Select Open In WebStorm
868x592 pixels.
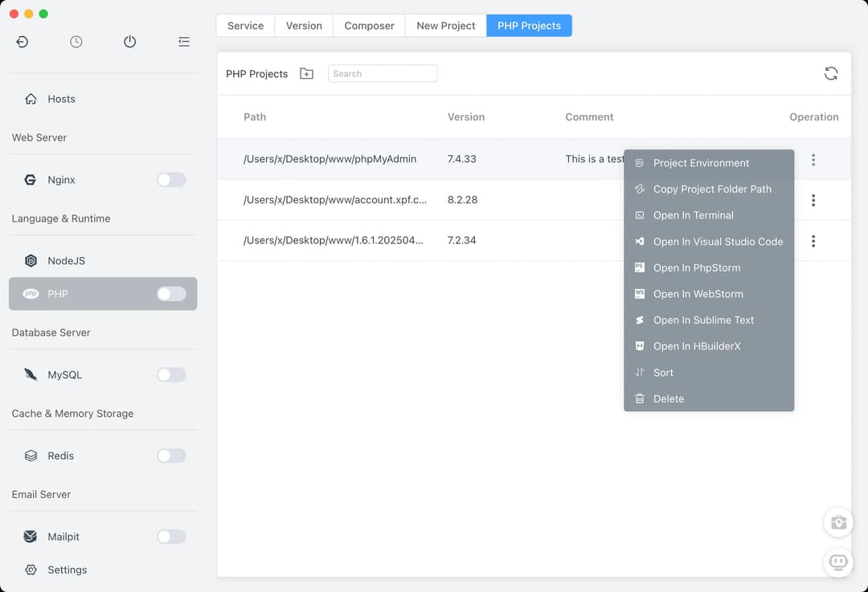tap(709, 294)
